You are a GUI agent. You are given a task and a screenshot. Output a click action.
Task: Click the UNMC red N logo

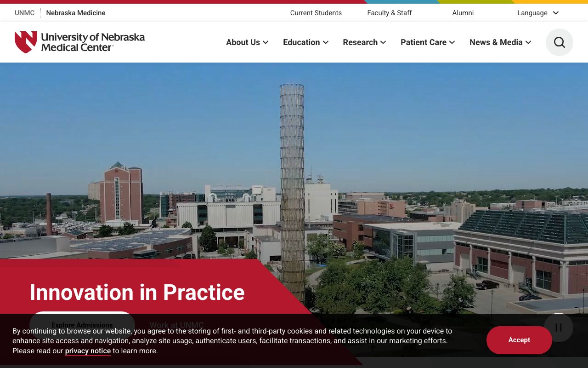(x=25, y=41)
